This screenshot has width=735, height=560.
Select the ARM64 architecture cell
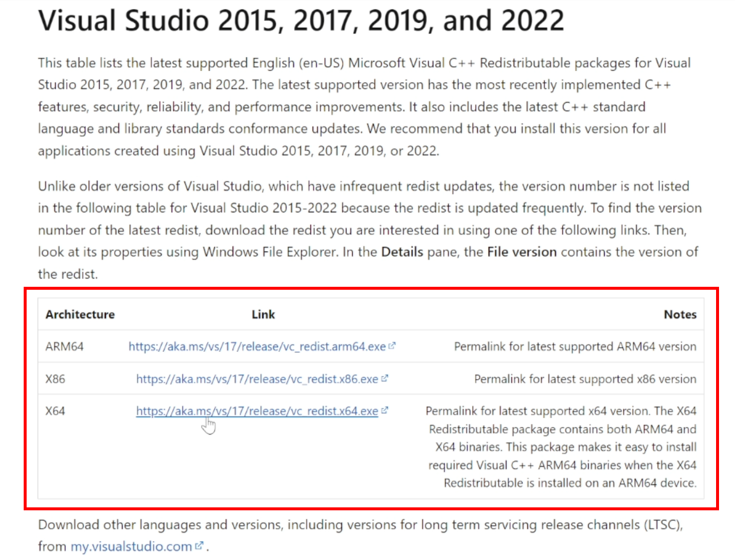click(x=65, y=347)
